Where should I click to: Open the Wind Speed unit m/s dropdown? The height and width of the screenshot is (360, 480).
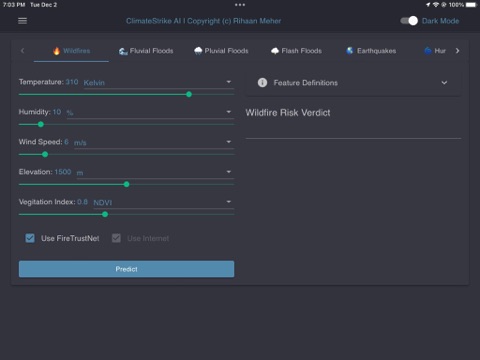[154, 142]
